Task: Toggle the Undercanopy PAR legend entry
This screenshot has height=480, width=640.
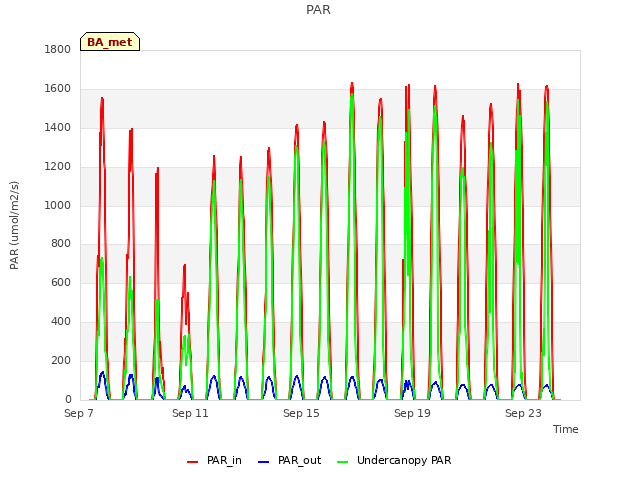Action: [x=394, y=460]
